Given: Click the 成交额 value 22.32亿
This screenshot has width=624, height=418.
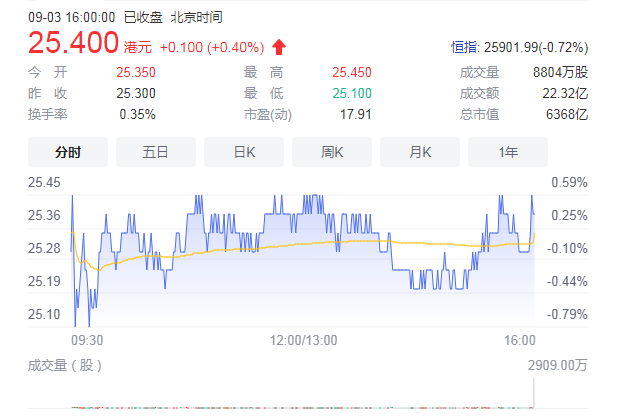Looking at the screenshot, I should click(x=565, y=94).
